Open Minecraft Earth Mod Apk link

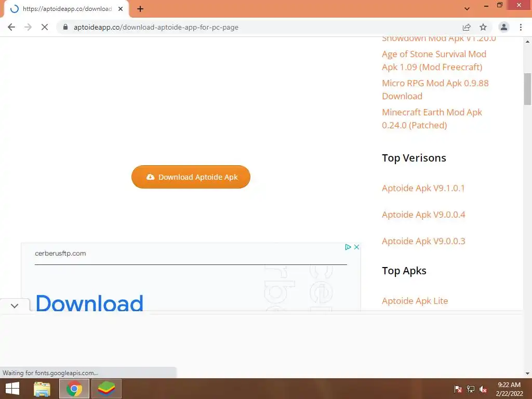pos(432,119)
